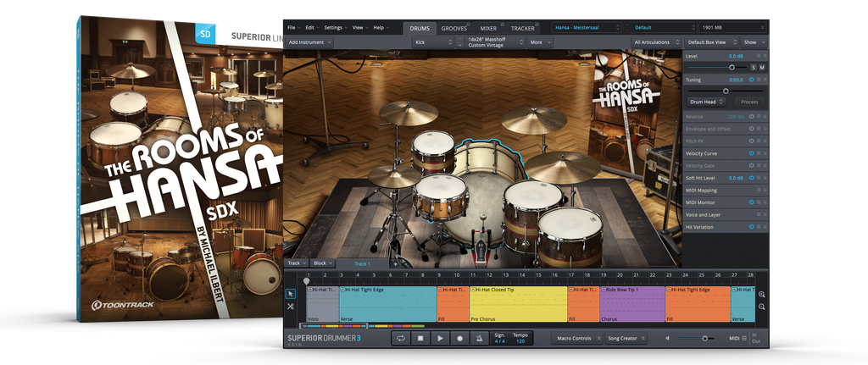Screen dimensions: 868x365
Task: Open the View menu
Action: tap(359, 27)
